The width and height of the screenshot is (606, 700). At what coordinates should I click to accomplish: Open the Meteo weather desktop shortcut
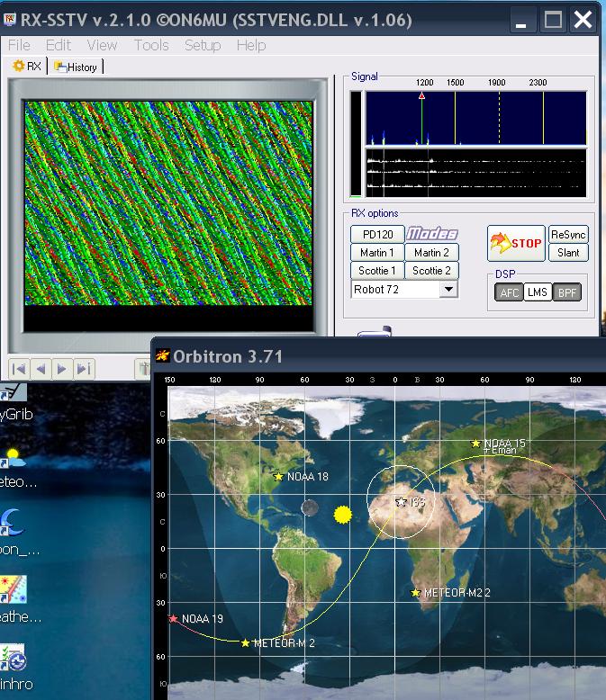[x=13, y=459]
